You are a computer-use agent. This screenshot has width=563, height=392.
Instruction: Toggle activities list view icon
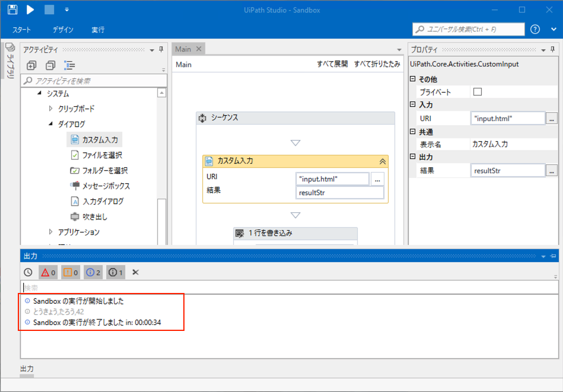pyautogui.click(x=69, y=65)
